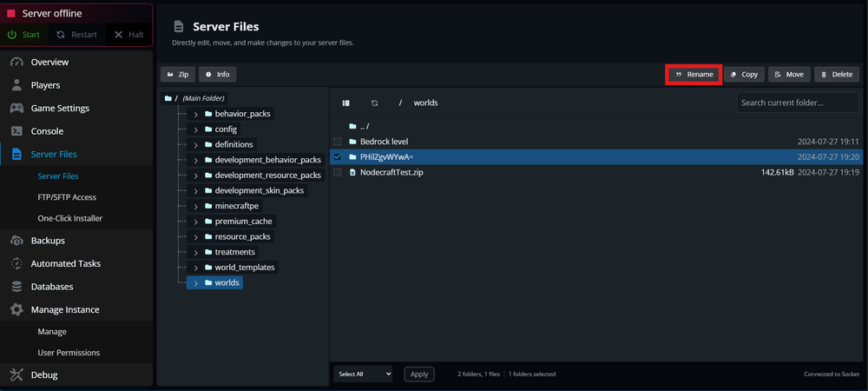Image resolution: width=868 pixels, height=391 pixels.
Task: Click the refresh icon beside the worlds path
Action: pyautogui.click(x=374, y=103)
